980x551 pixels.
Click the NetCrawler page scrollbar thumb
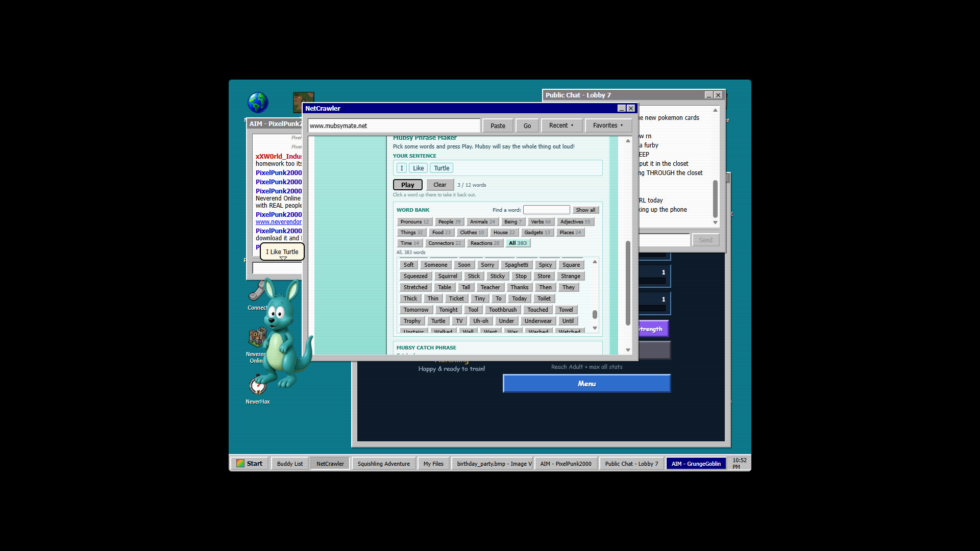click(x=628, y=283)
